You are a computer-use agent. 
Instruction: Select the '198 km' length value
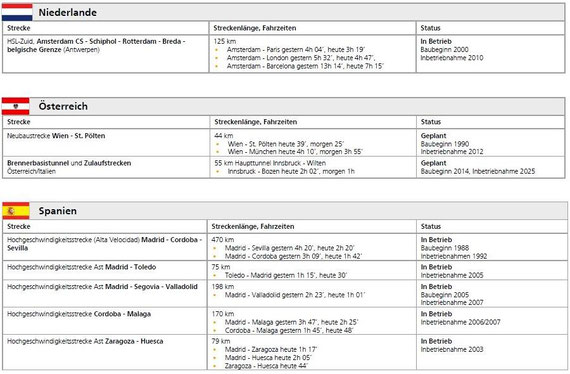[223, 287]
